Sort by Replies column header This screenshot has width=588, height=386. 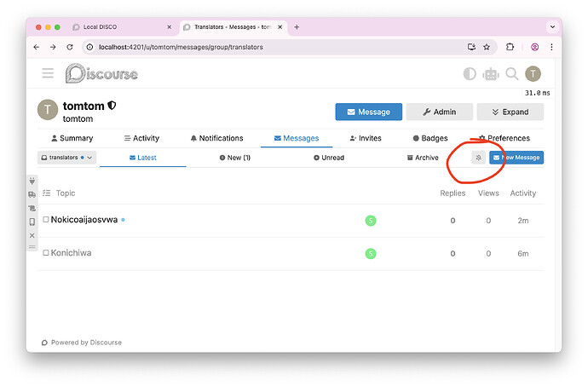(453, 193)
